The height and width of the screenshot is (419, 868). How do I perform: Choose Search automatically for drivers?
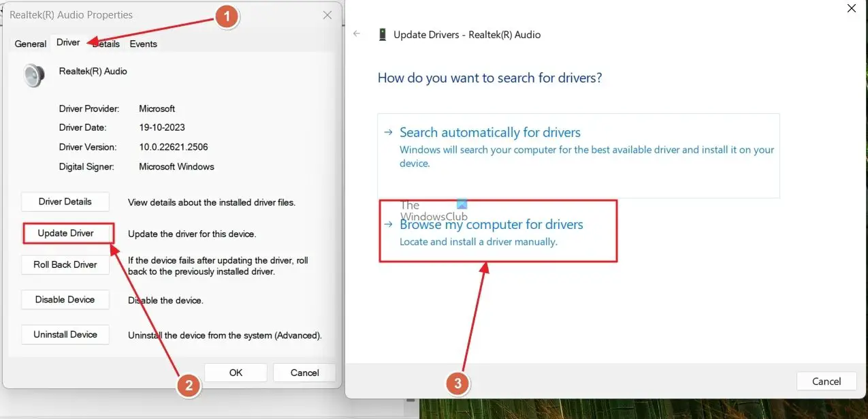point(579,155)
